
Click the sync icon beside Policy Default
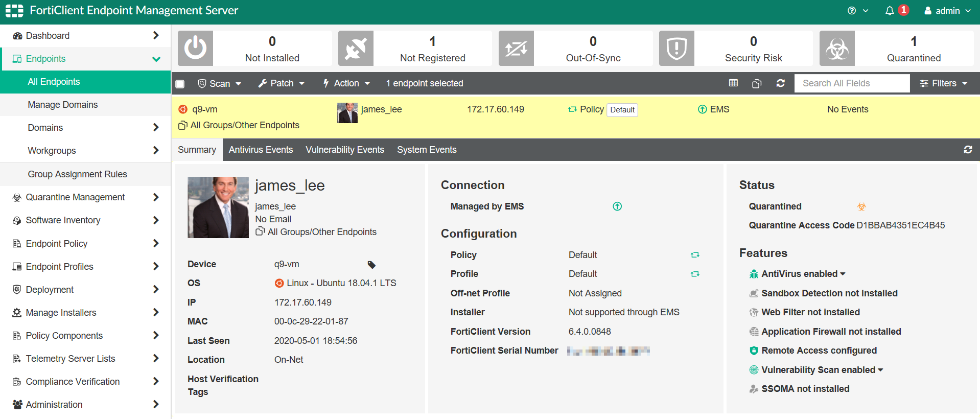click(695, 255)
